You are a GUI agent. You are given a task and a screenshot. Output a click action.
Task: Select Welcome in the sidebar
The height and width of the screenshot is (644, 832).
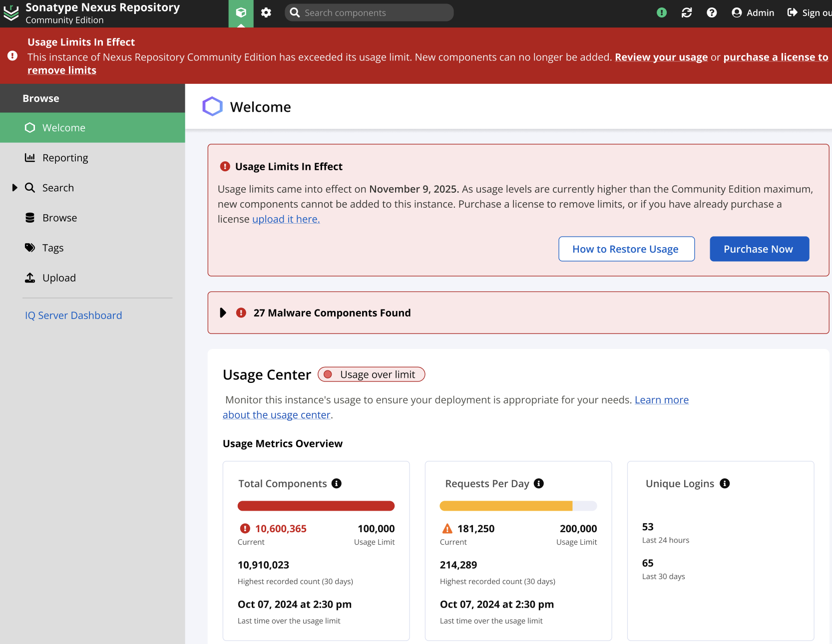point(92,128)
